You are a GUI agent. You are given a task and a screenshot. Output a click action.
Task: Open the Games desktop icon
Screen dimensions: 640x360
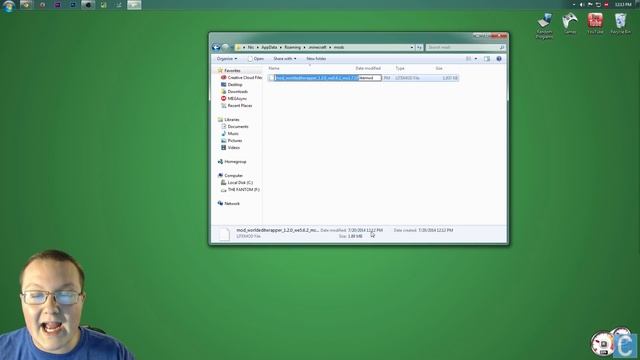(570, 24)
